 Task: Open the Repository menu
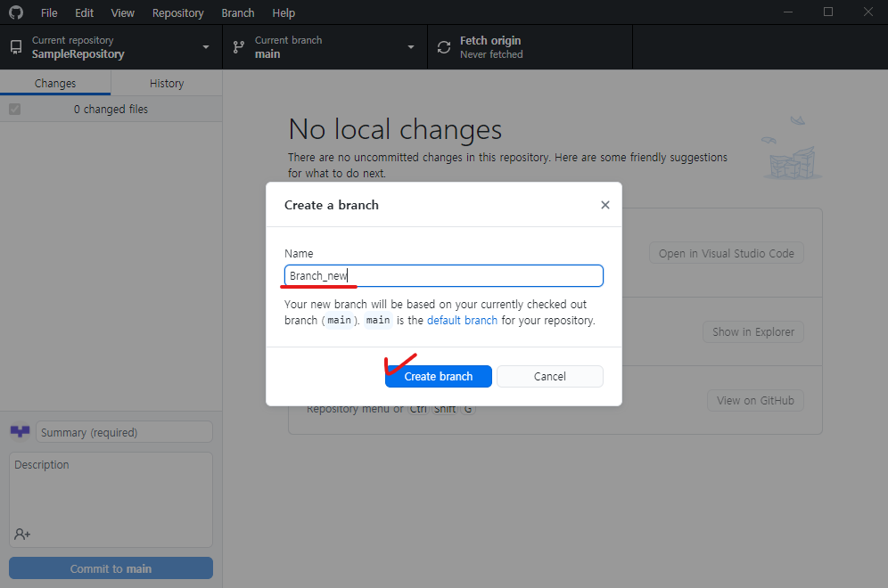pyautogui.click(x=177, y=12)
